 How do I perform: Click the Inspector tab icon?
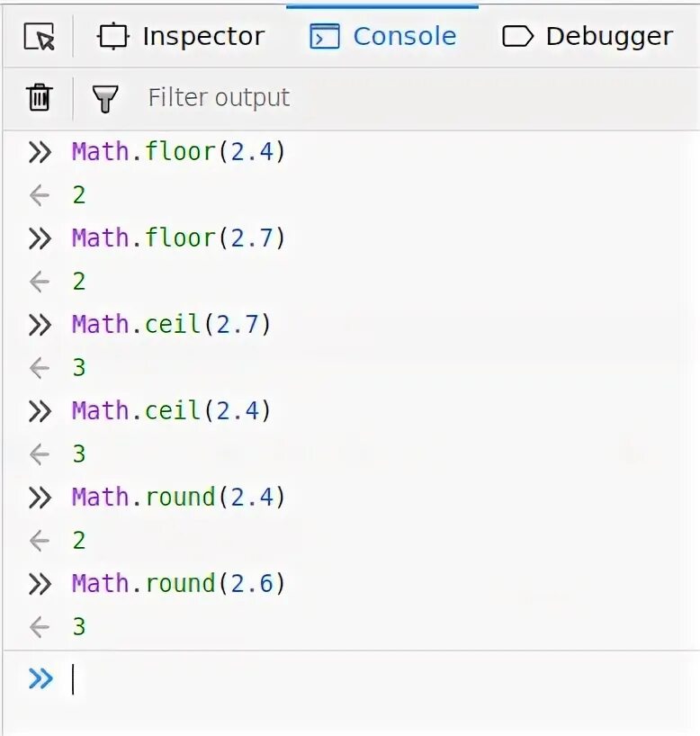tap(114, 37)
